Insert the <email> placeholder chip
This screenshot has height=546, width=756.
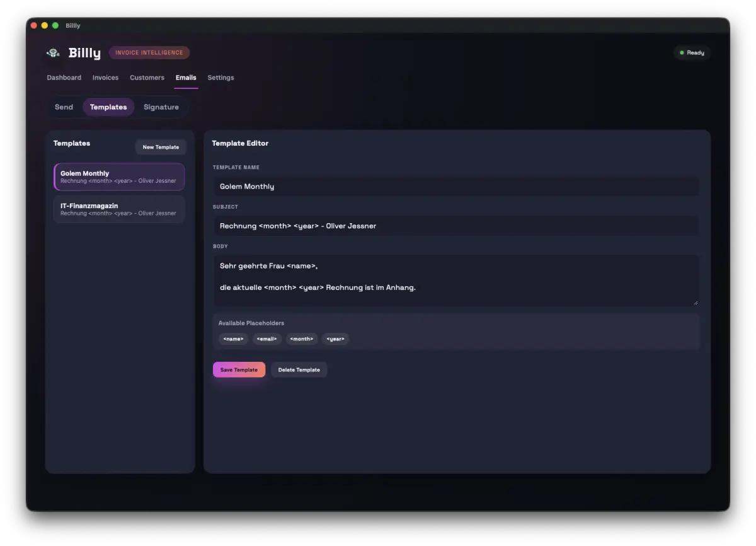click(x=267, y=339)
